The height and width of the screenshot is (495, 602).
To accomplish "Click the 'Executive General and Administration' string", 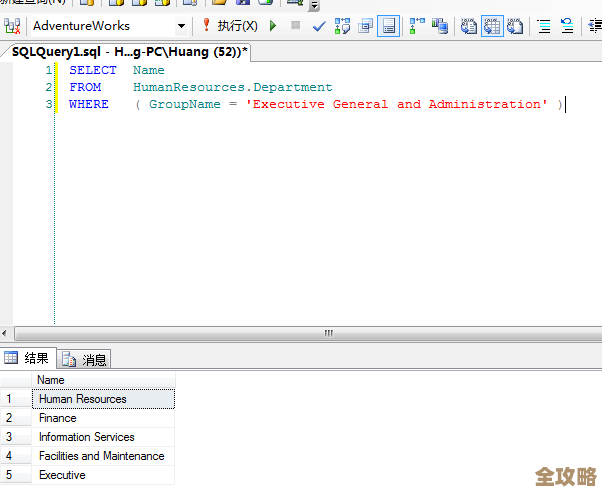I will [397, 104].
